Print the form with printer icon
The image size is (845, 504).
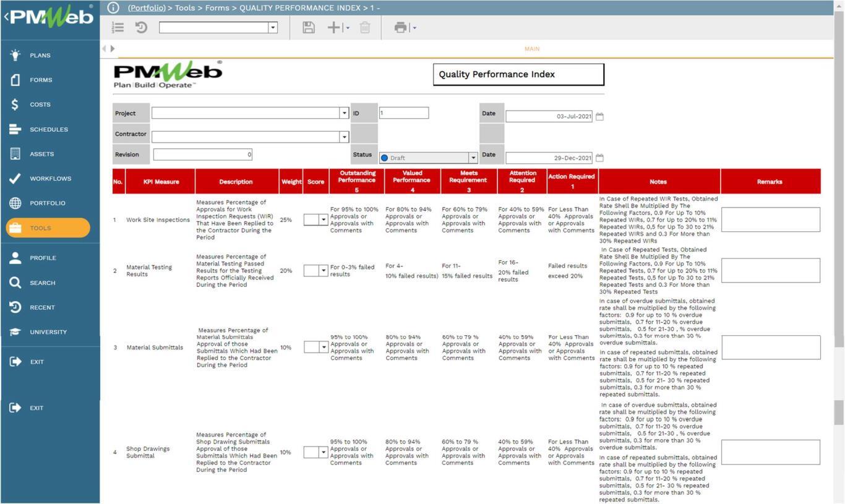(x=401, y=27)
